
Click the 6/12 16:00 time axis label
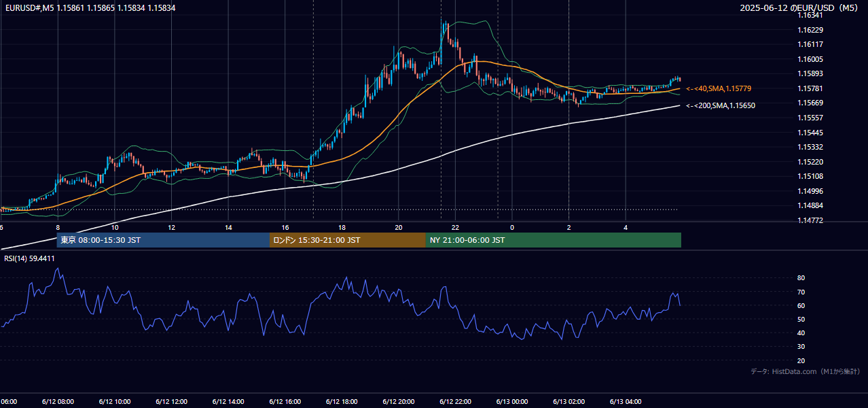[285, 402]
